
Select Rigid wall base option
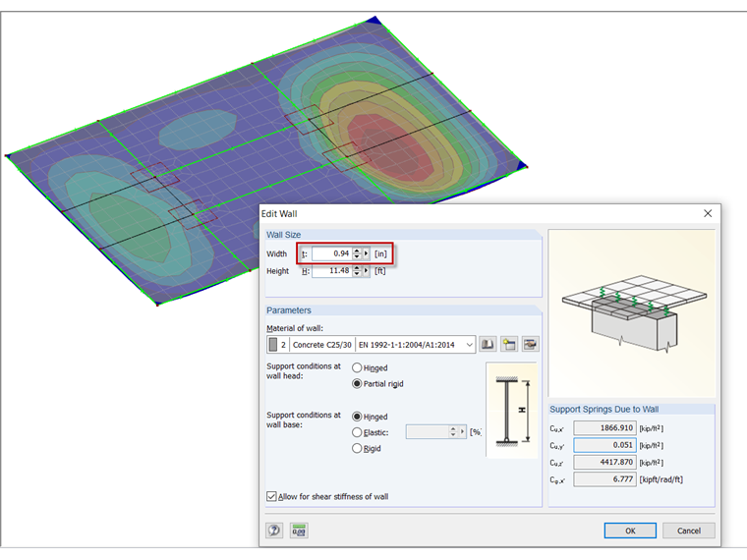(357, 448)
